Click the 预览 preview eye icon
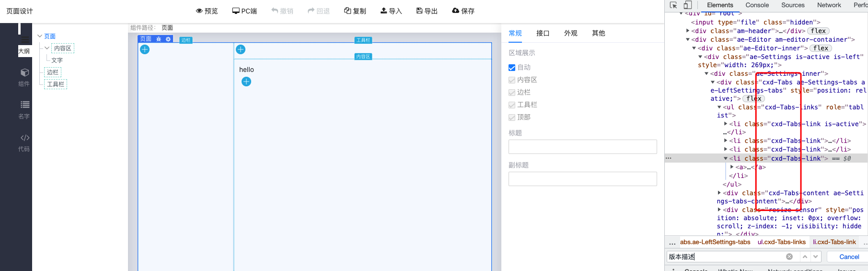 tap(199, 11)
